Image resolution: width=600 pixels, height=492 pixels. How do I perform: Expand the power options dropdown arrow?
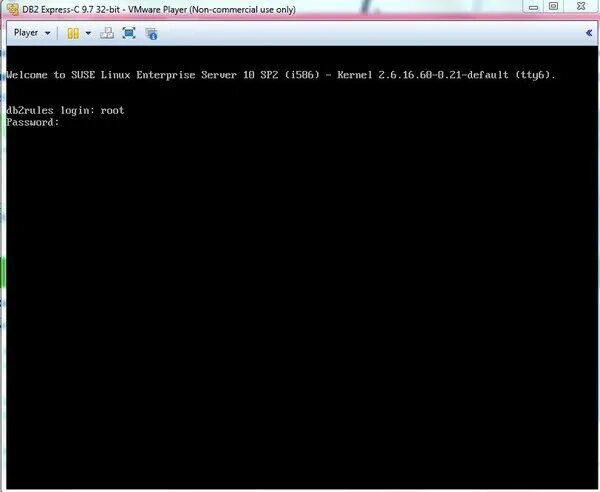pyautogui.click(x=88, y=33)
